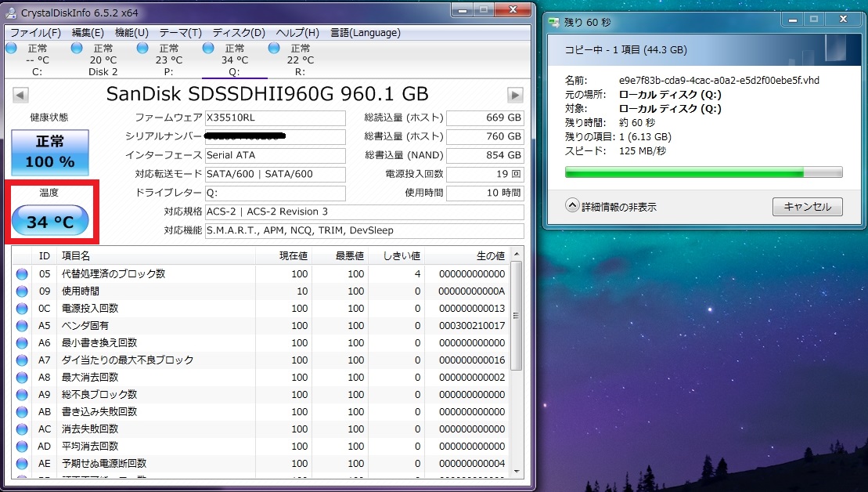Click total host reads 669 GB value
Image resolution: width=868 pixels, height=492 pixels.
[485, 118]
